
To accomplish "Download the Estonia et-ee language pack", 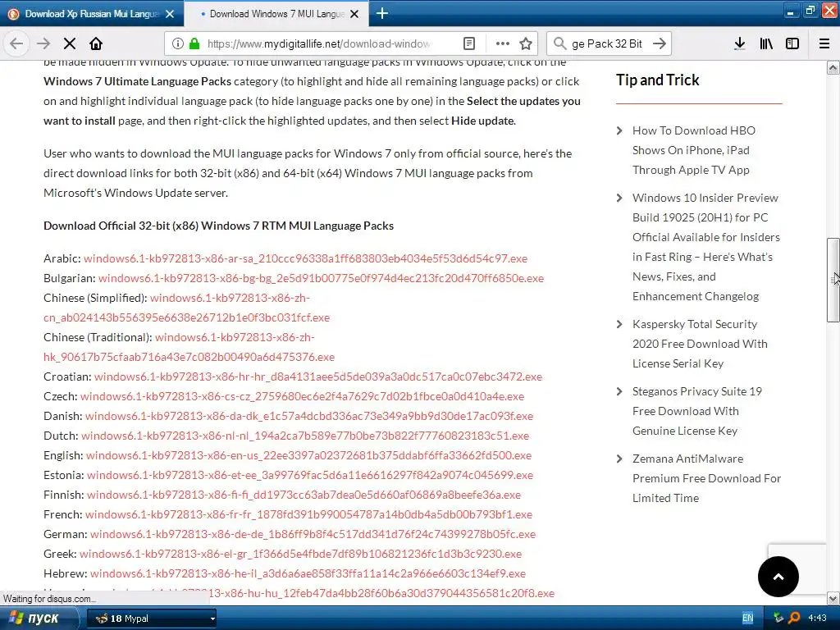I will (309, 475).
